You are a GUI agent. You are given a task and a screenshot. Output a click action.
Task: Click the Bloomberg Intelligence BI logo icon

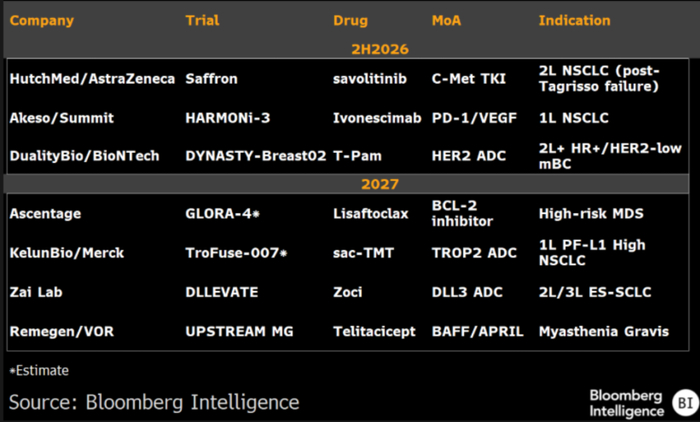click(x=685, y=403)
